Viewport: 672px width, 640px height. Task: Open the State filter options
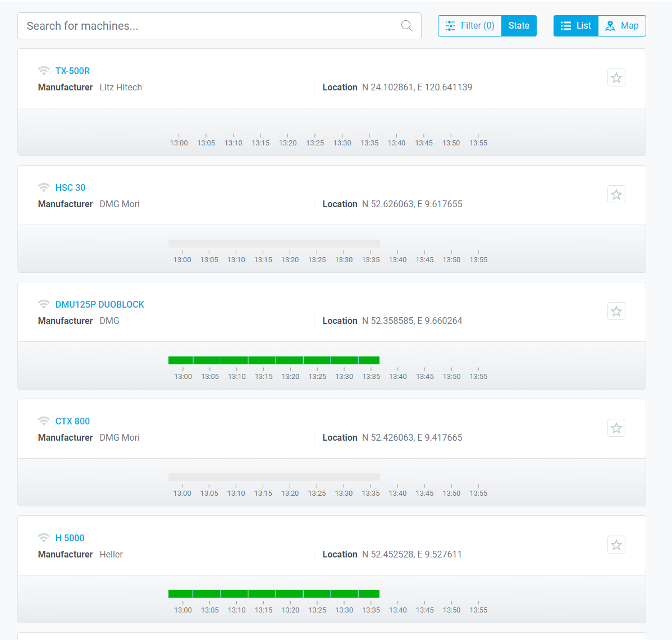[x=518, y=25]
